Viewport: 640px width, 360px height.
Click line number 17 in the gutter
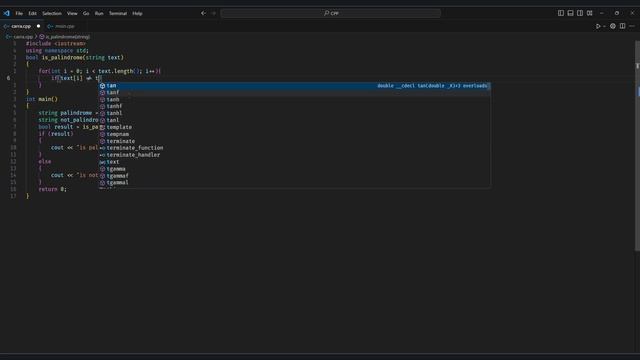tap(13, 196)
